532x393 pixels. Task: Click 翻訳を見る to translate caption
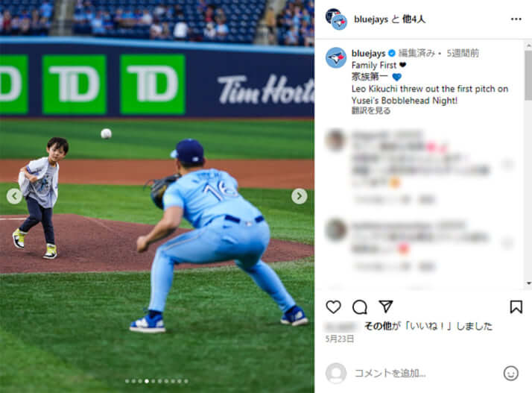point(371,110)
